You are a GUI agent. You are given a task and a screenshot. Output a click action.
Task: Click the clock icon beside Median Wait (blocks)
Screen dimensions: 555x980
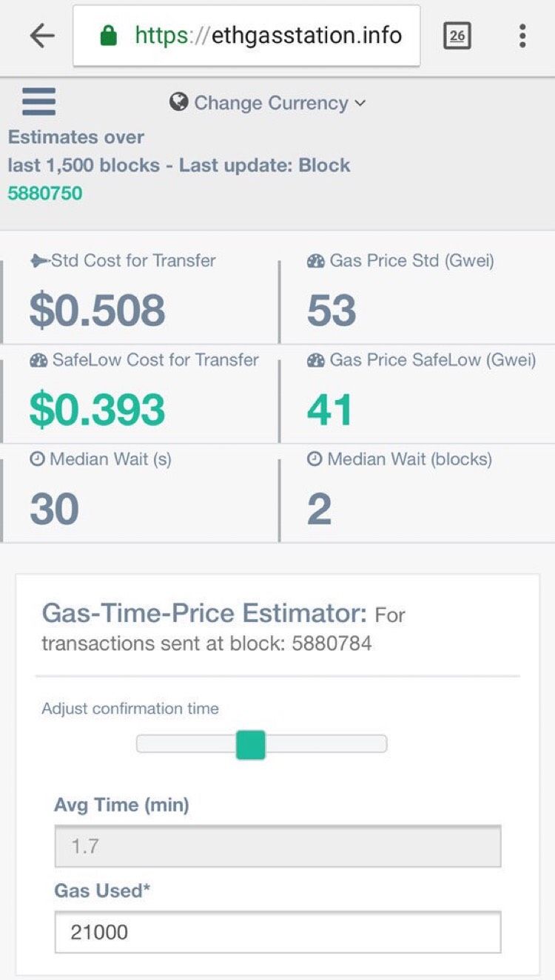(x=314, y=459)
